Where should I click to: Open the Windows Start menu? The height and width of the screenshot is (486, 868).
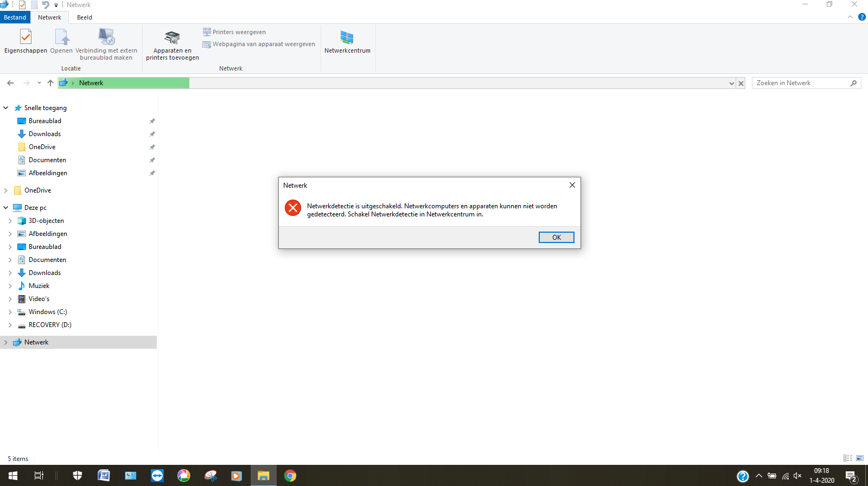[x=13, y=476]
